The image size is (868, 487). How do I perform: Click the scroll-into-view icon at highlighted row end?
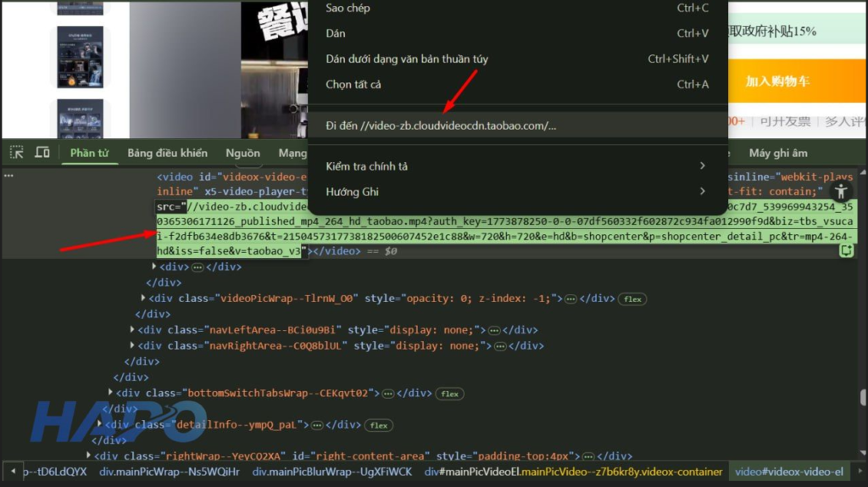(x=846, y=250)
